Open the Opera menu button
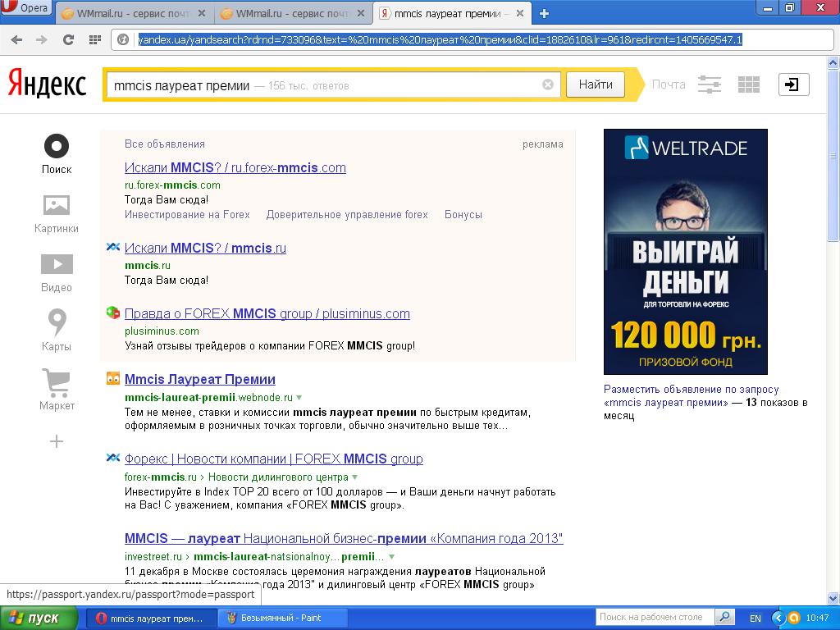Image resolution: width=840 pixels, height=630 pixels. pos(25,7)
